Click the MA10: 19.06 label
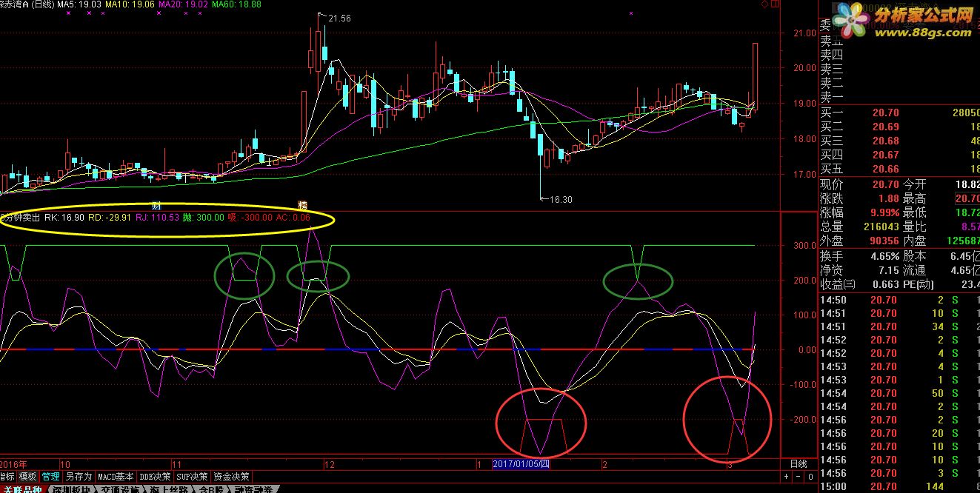Image resolution: width=980 pixels, height=493 pixels. point(130,4)
